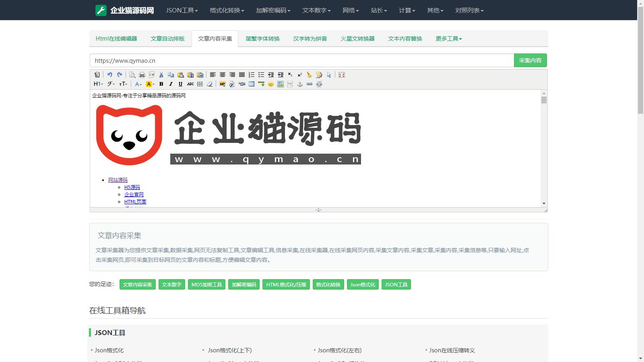644x362 pixels.
Task: Apply subscript formatting
Action: (x=290, y=75)
